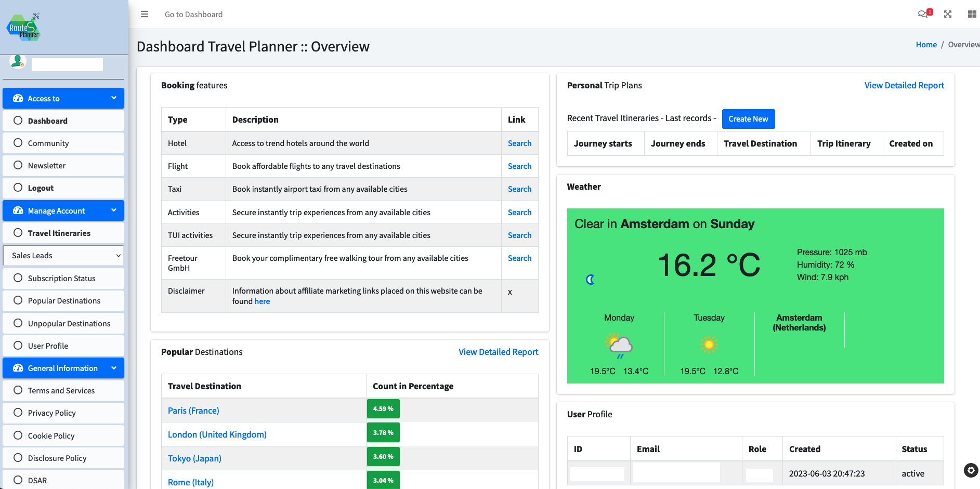
Task: Click the 16.2 °C temperature reading
Action: (709, 265)
